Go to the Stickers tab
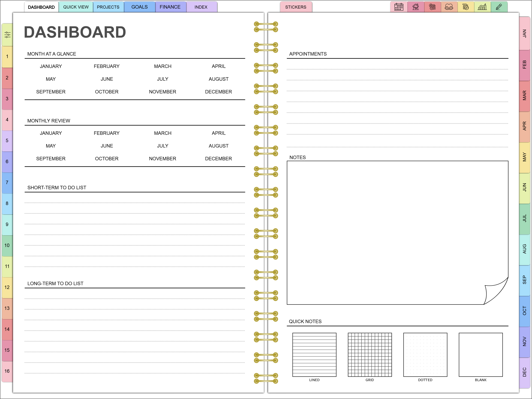This screenshot has width=532, height=399. pyautogui.click(x=296, y=7)
